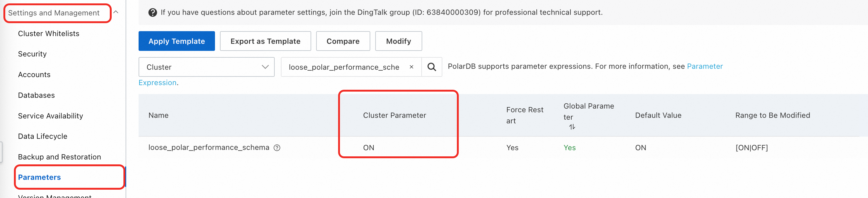
Task: Click the parameter search input field
Action: 344,67
